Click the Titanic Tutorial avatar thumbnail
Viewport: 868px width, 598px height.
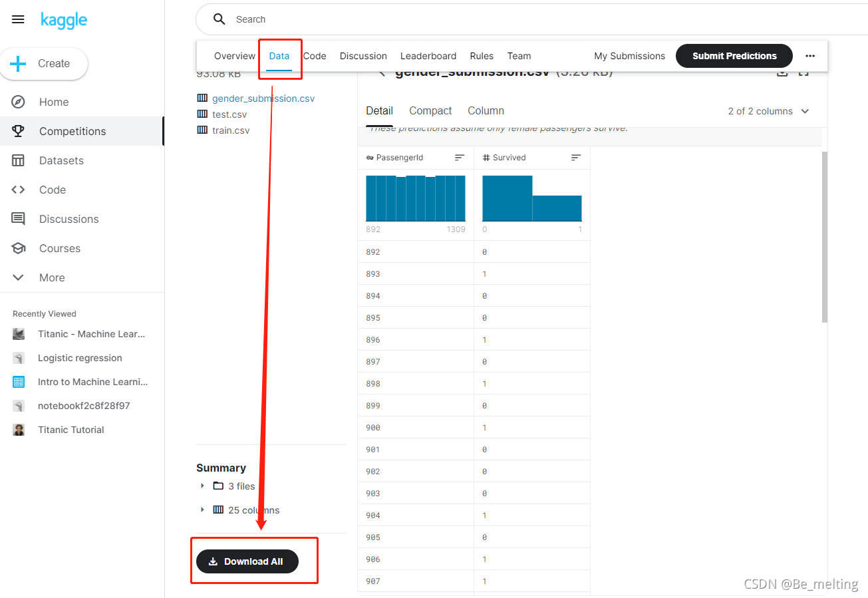[19, 430]
